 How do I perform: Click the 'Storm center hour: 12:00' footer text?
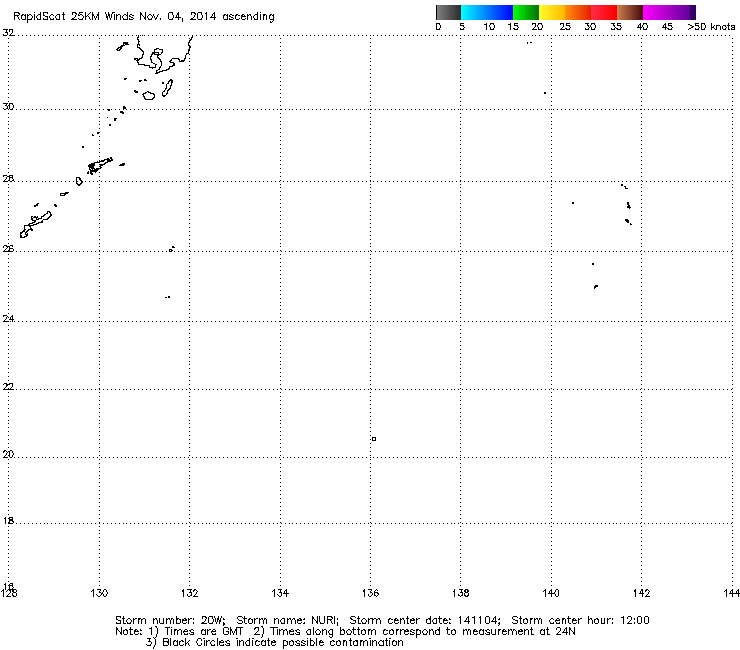coord(580,620)
